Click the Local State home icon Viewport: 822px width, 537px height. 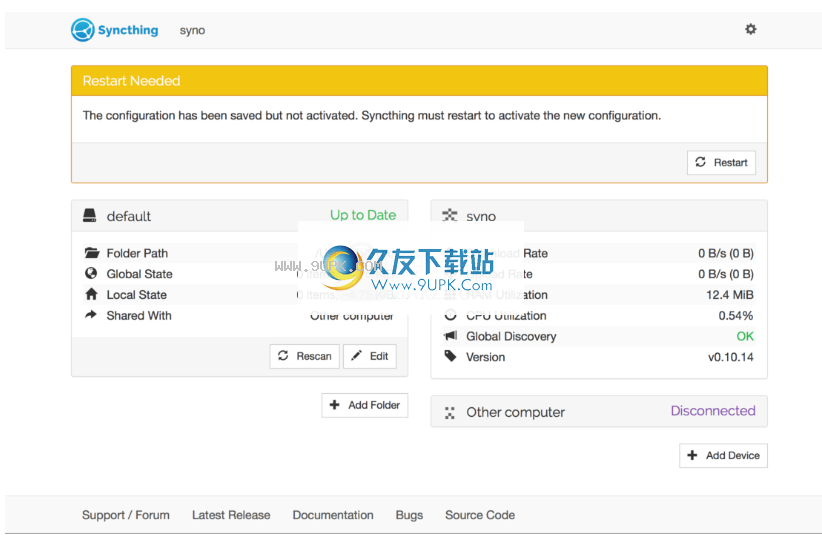click(x=91, y=294)
